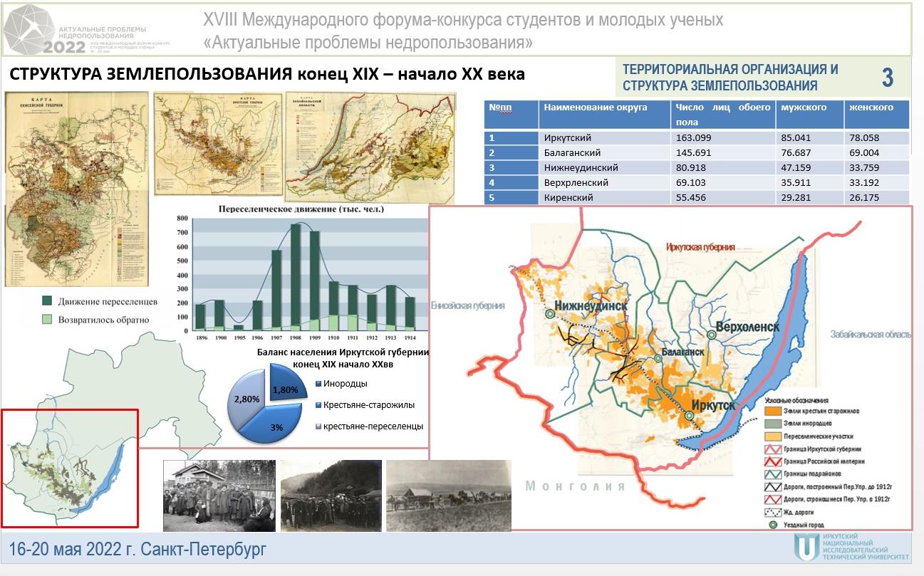Select the slide title СТРУКТУРА ЗЕМЛЕПОЛЬЗОВАНИЯ
The image size is (924, 576).
[267, 74]
